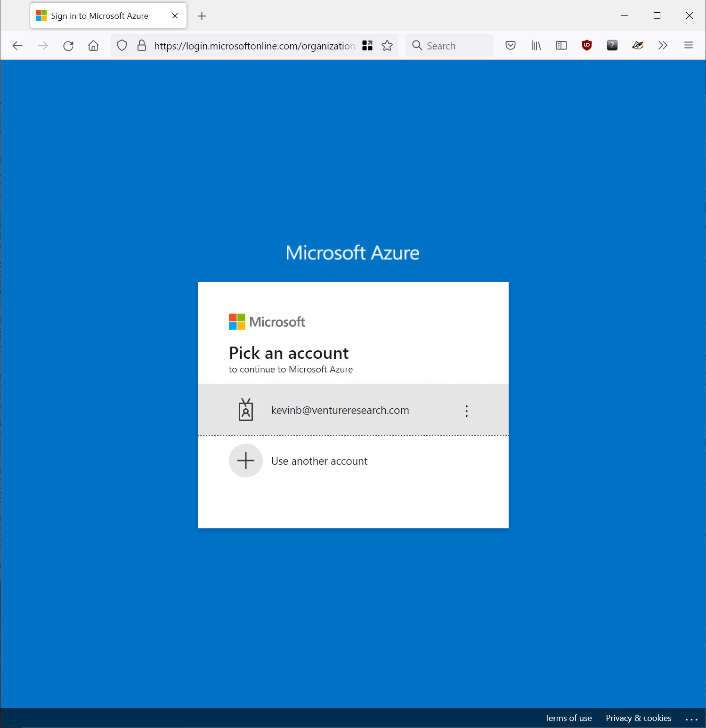The height and width of the screenshot is (728, 706).
Task: Click the uBlock Origin extension icon
Action: pos(586,45)
